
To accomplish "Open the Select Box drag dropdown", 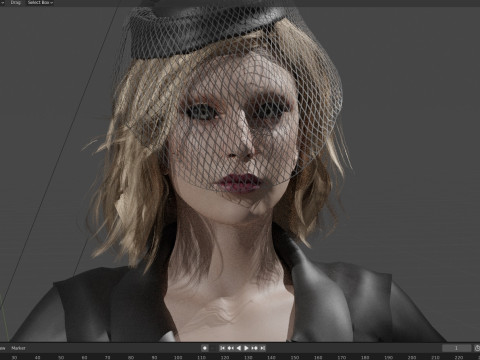I will click(x=40, y=2).
